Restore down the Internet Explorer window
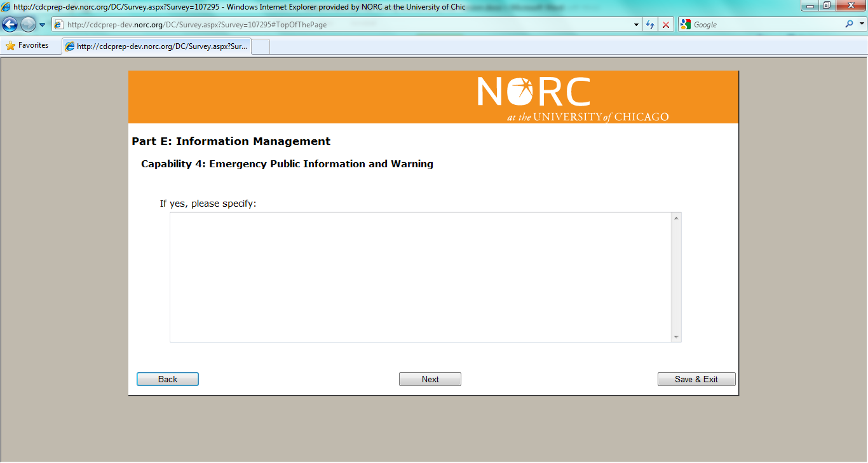 tap(827, 6)
